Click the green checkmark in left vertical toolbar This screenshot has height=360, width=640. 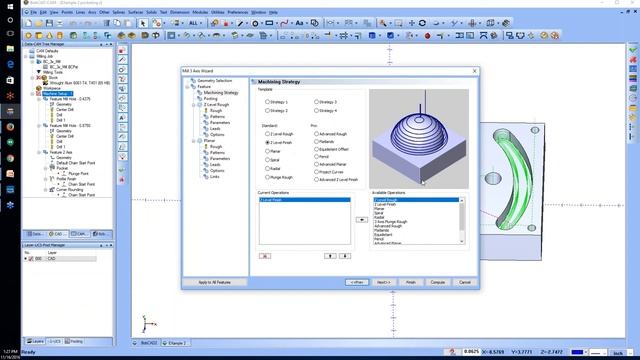[x=122, y=170]
